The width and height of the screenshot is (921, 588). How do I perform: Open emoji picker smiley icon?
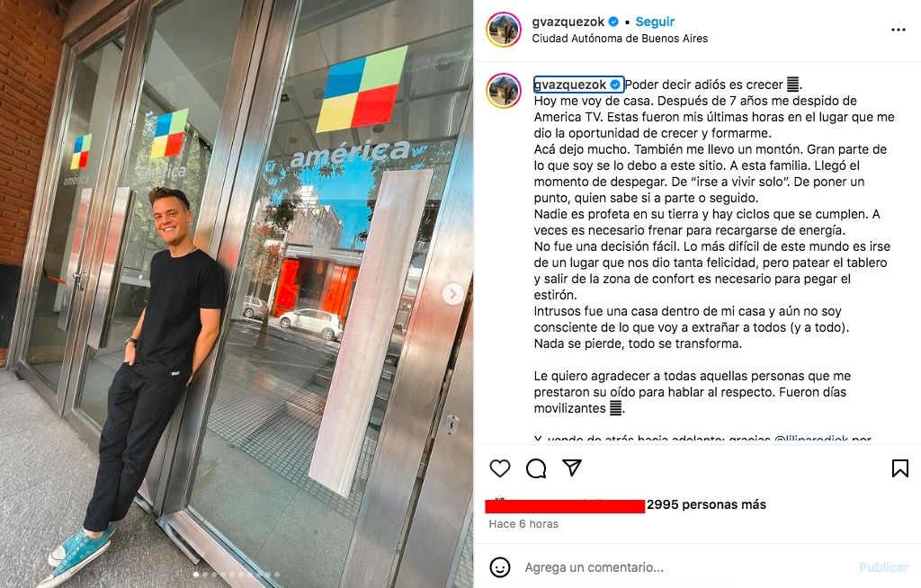pyautogui.click(x=500, y=567)
